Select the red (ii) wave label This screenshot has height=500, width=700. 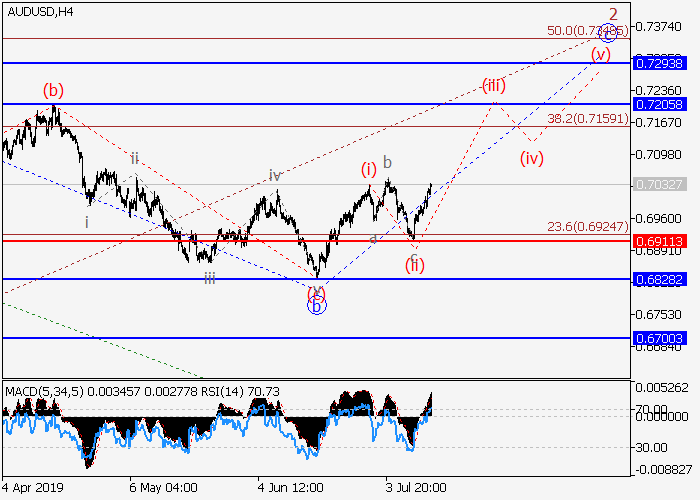click(415, 265)
